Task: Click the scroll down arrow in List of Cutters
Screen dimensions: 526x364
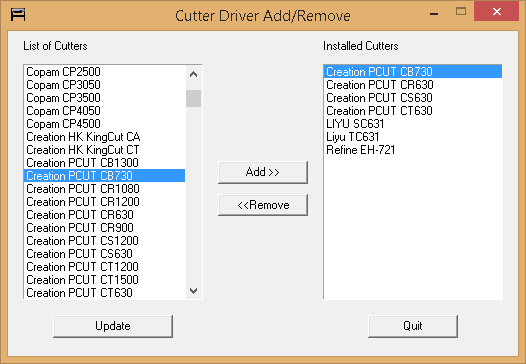Action: 194,291
